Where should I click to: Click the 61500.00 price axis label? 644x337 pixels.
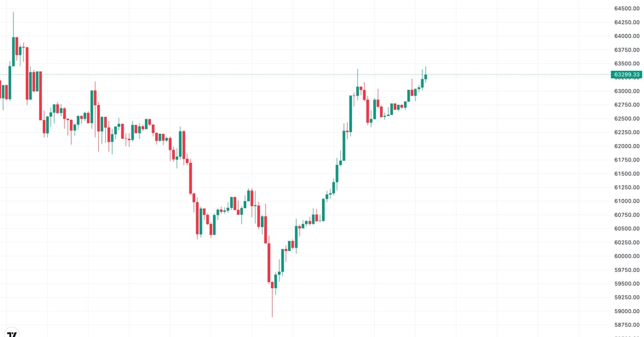click(627, 174)
